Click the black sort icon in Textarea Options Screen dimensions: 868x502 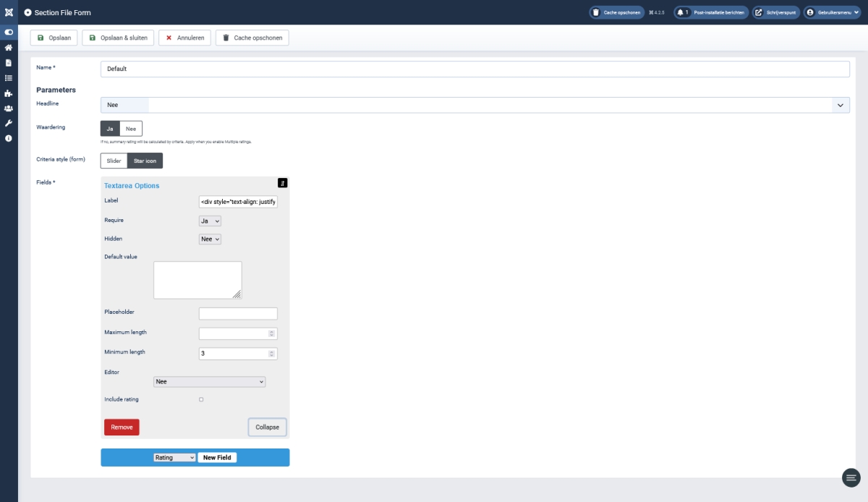[x=282, y=183]
